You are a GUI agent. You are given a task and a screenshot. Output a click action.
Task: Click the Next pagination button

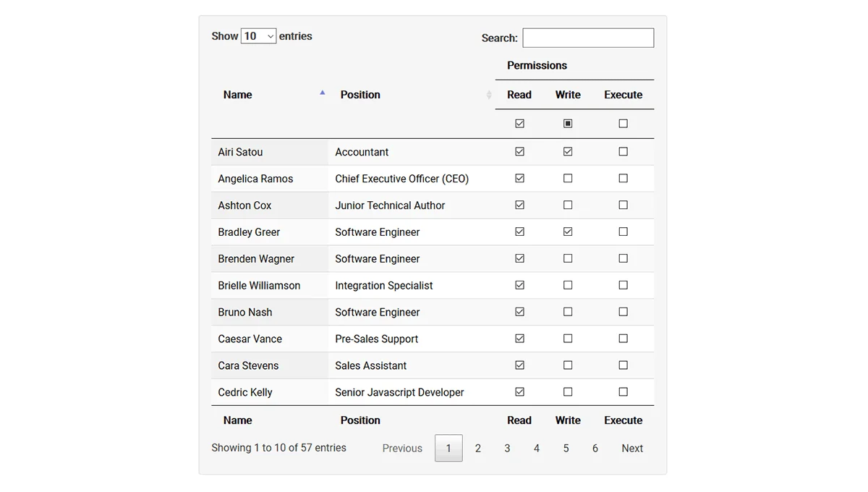pos(631,448)
